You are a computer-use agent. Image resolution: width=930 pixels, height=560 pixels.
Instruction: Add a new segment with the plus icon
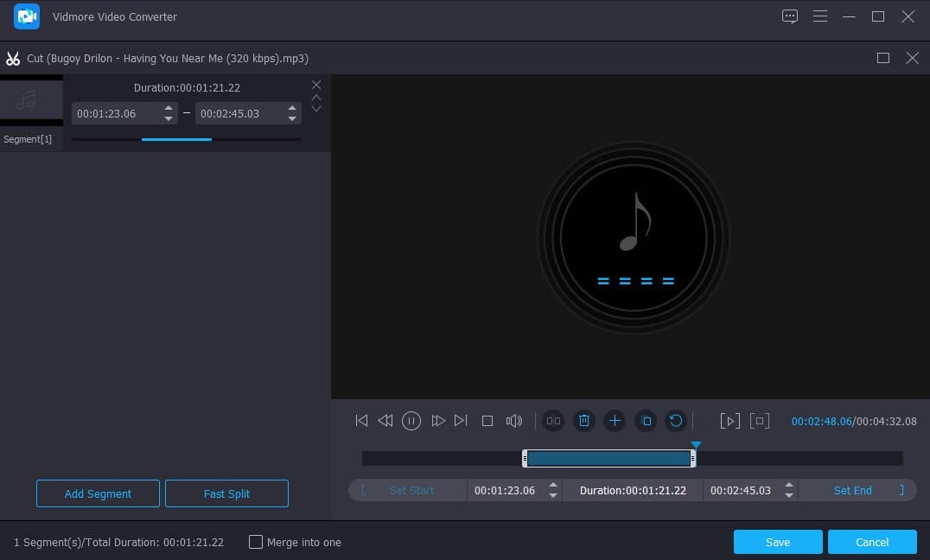(615, 421)
